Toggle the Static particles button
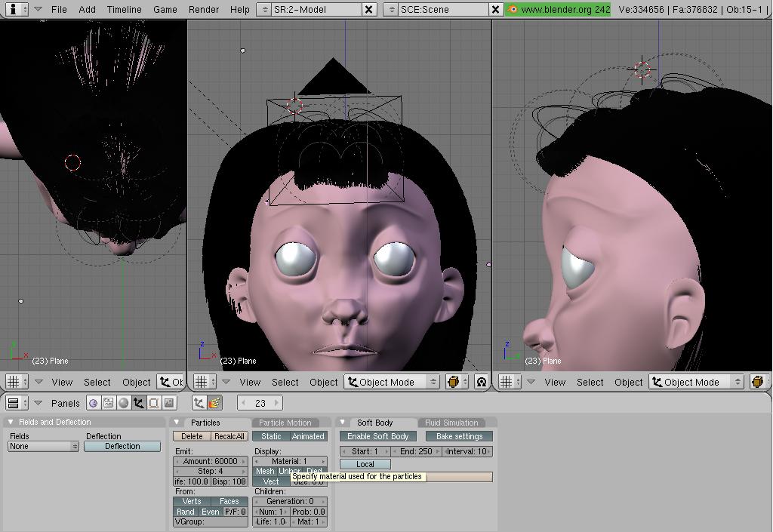This screenshot has width=773, height=532. point(271,436)
